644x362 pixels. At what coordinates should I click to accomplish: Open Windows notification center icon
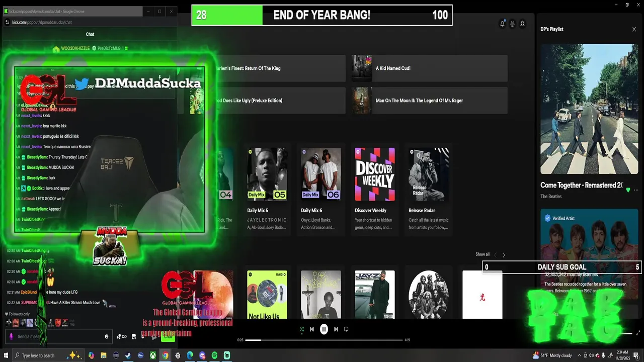pos(636,355)
